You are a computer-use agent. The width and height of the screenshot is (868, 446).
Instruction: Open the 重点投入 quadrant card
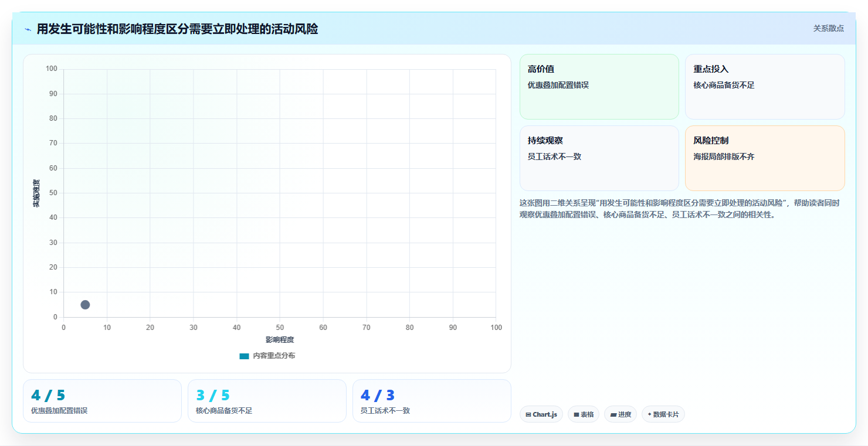765,87
